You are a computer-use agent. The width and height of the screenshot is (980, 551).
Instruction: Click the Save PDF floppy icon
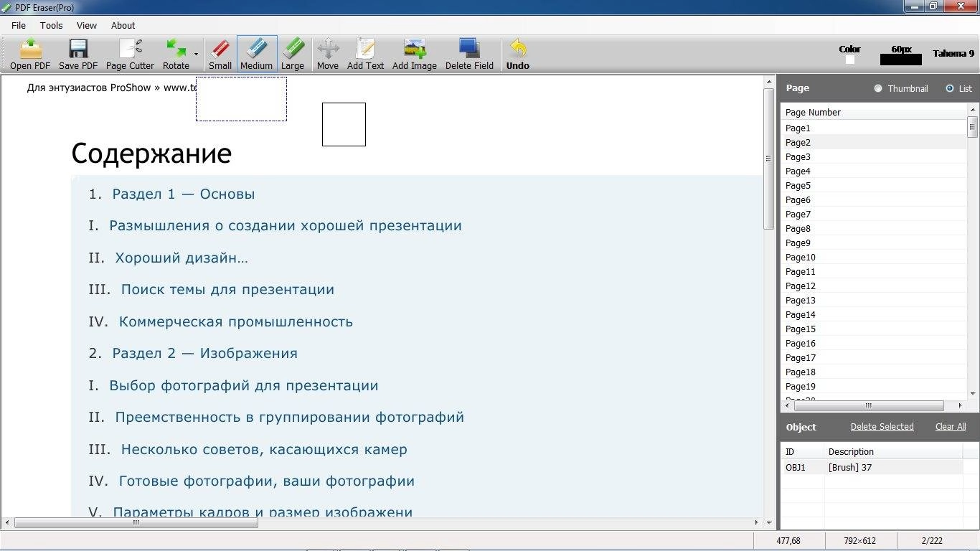(78, 55)
